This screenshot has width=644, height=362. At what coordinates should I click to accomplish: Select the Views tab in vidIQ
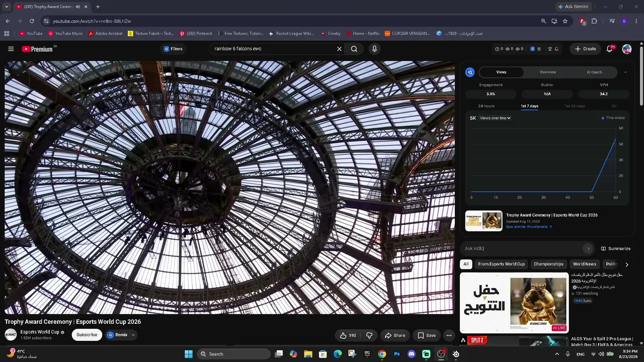(x=501, y=72)
